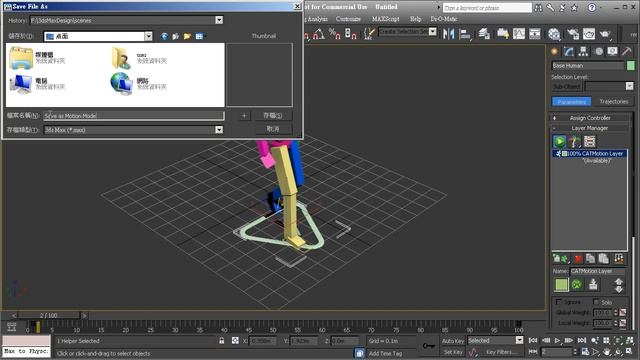Play the animation

(557, 340)
